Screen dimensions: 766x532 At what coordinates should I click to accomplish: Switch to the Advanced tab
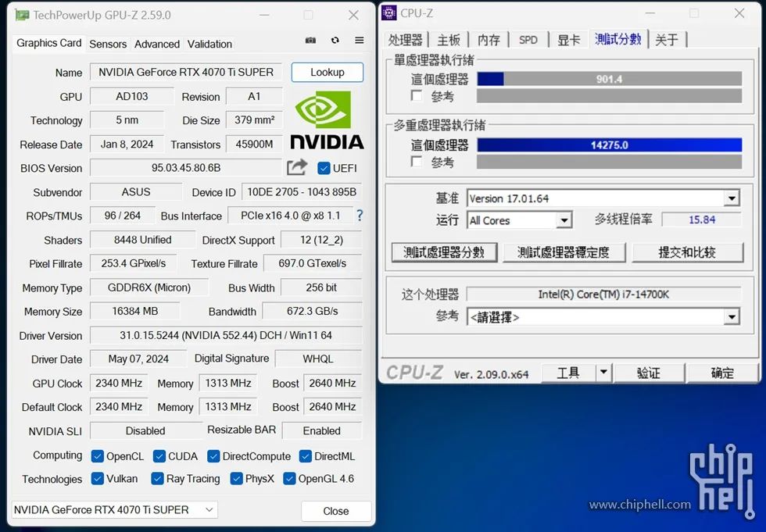(x=157, y=44)
